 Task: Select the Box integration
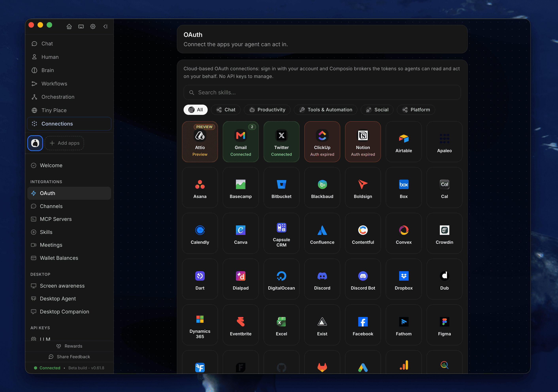404,187
